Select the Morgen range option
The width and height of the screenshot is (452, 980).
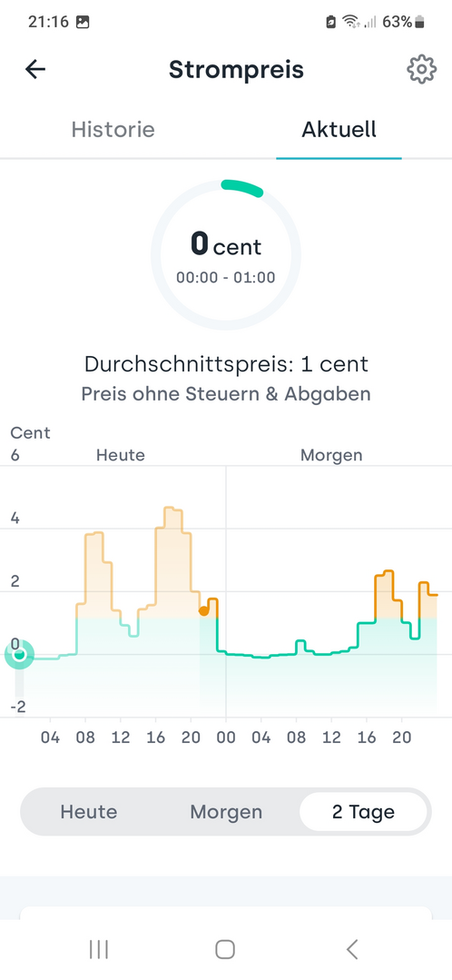coord(226,812)
